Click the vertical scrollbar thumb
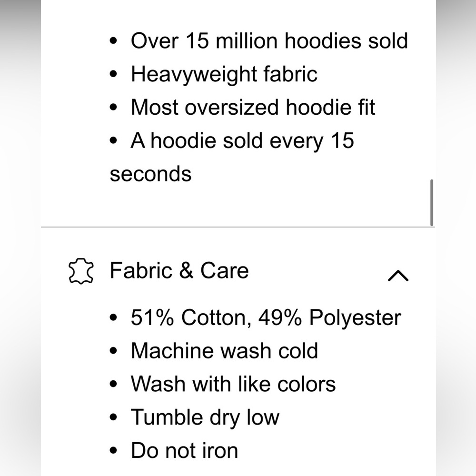 tap(432, 202)
